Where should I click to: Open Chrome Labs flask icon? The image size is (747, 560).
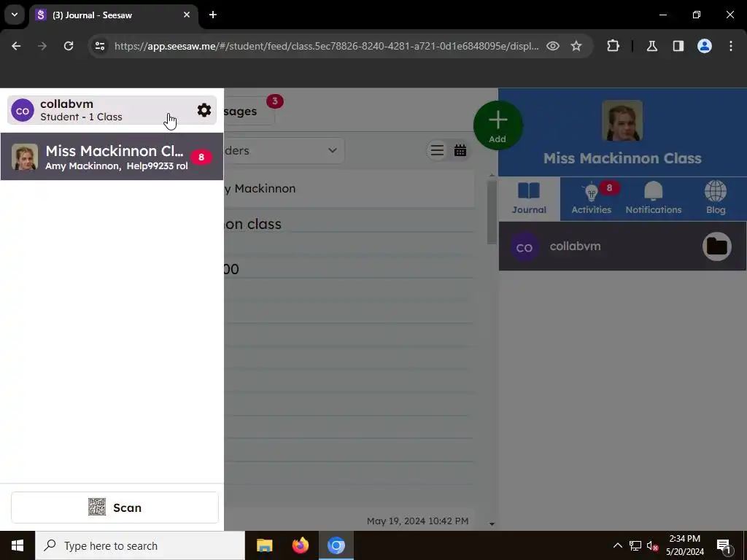[x=651, y=46]
